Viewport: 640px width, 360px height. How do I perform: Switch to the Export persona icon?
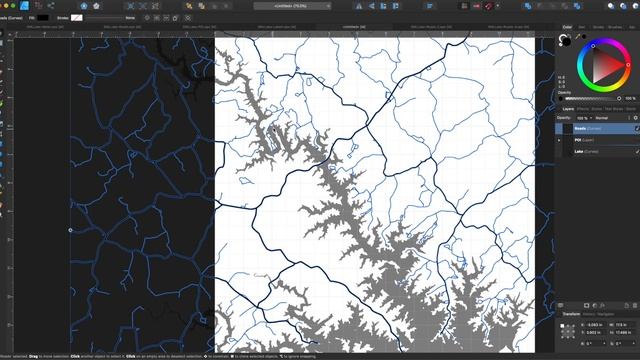pos(51,5)
